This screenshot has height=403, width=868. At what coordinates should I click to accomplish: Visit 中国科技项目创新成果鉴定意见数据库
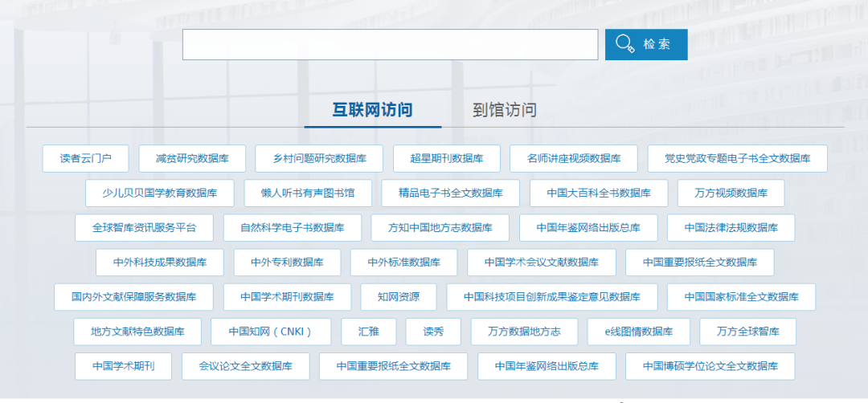tap(552, 297)
